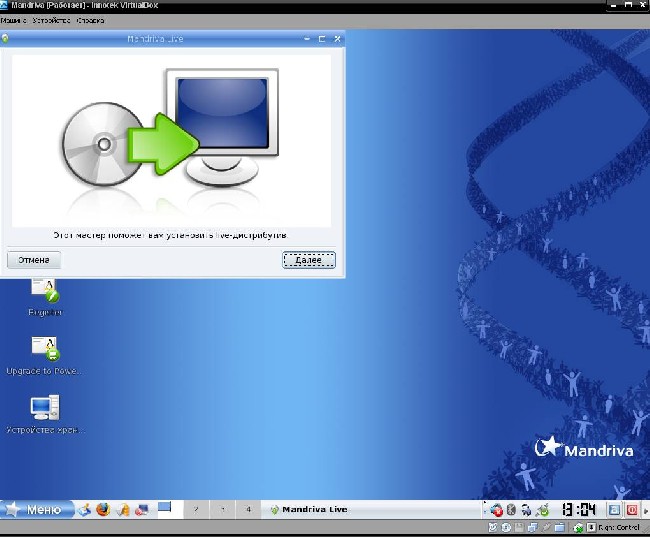Click the CD-to-computer installer illustration

171,141
